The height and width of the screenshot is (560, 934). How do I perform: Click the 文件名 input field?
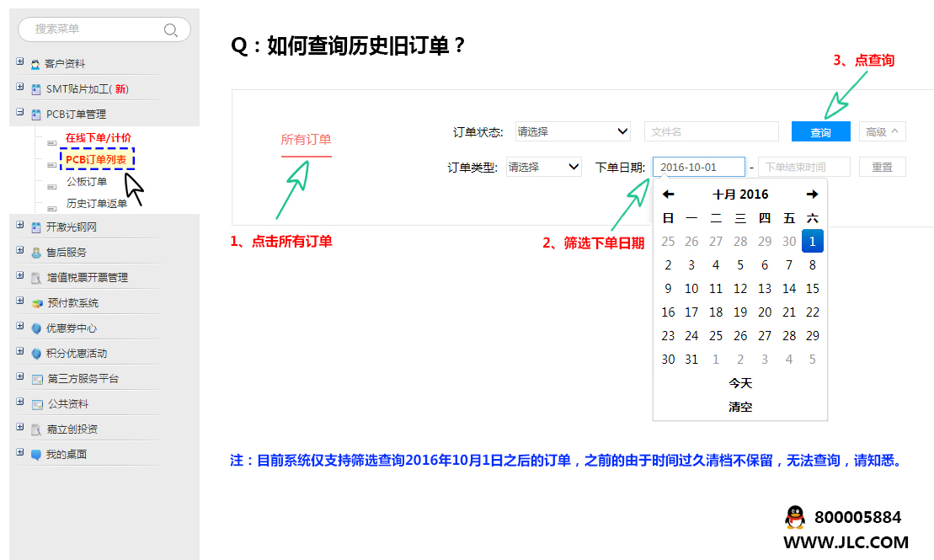(x=711, y=131)
